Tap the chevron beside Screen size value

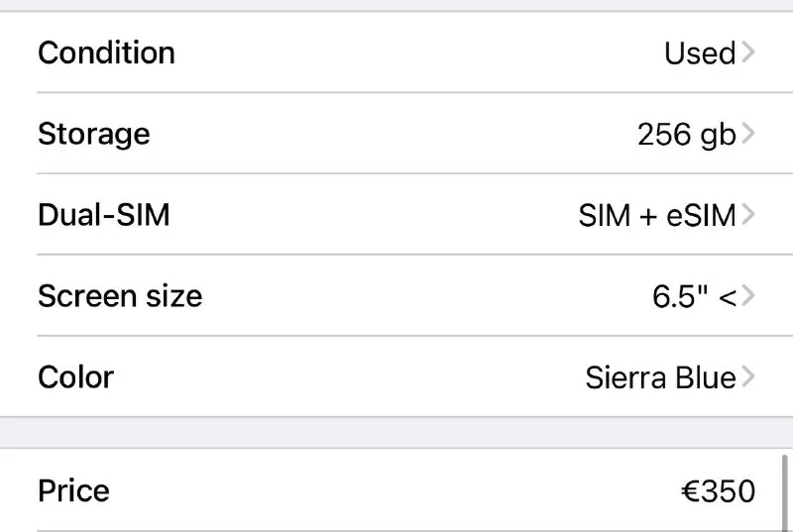point(747,296)
